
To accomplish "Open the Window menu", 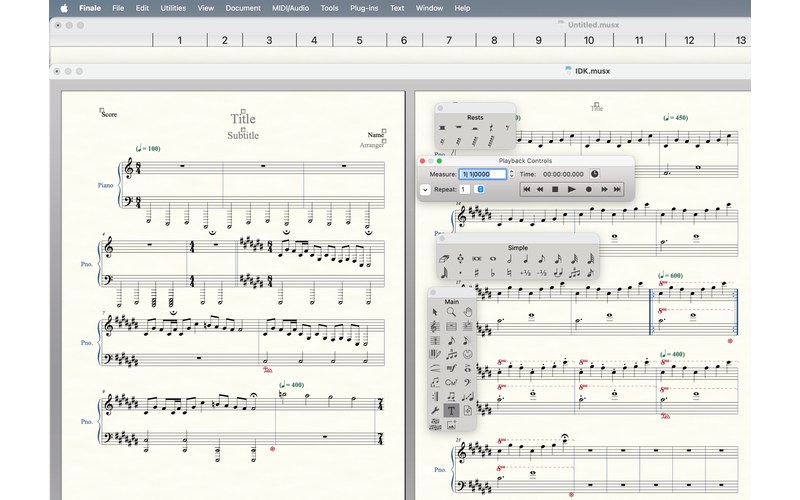I will click(429, 8).
